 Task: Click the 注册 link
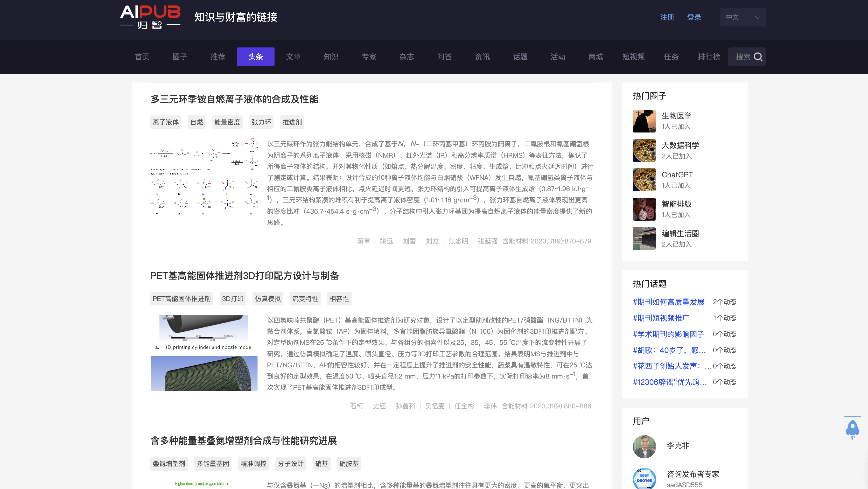click(667, 17)
